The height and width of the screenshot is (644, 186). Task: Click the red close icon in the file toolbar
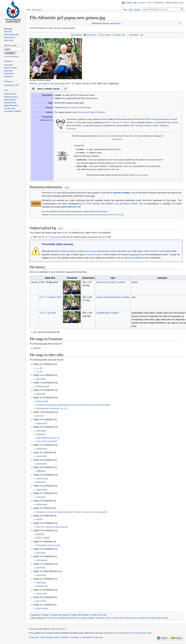coord(142,35)
